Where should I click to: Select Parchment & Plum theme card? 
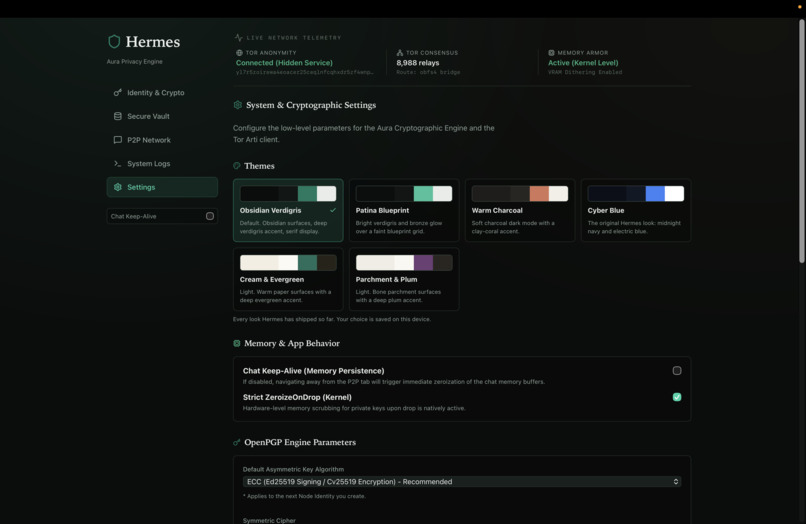404,279
